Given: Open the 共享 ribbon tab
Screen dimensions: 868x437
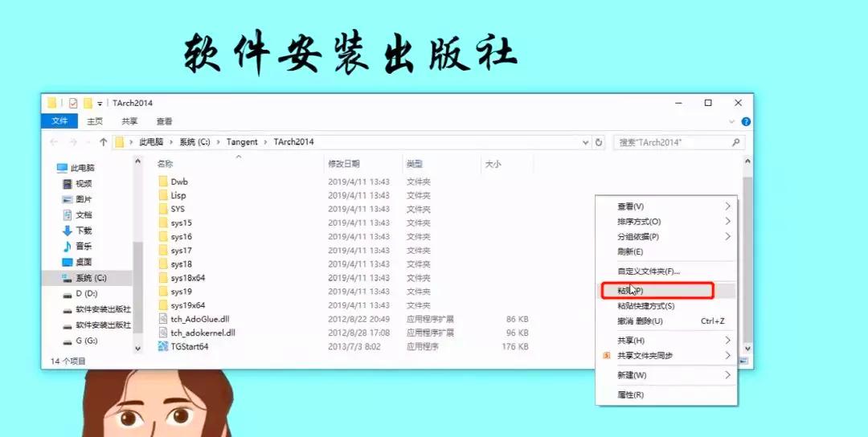Looking at the screenshot, I should [x=129, y=121].
